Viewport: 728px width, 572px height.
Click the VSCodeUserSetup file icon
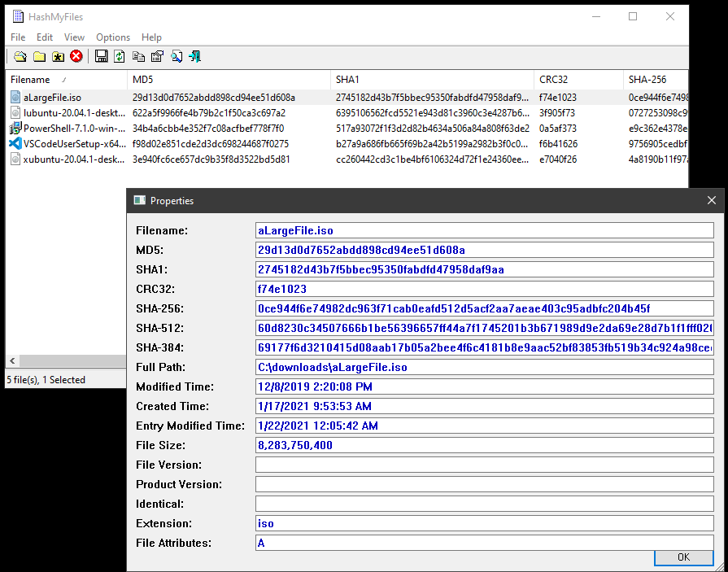15,144
